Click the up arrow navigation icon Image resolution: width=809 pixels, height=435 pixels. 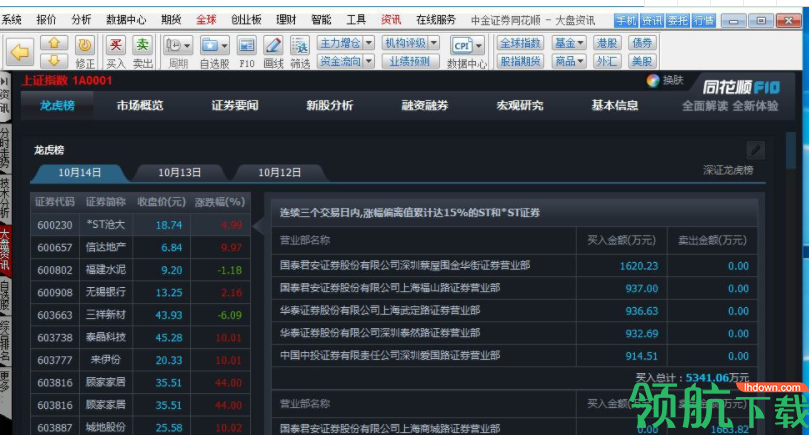click(x=54, y=43)
